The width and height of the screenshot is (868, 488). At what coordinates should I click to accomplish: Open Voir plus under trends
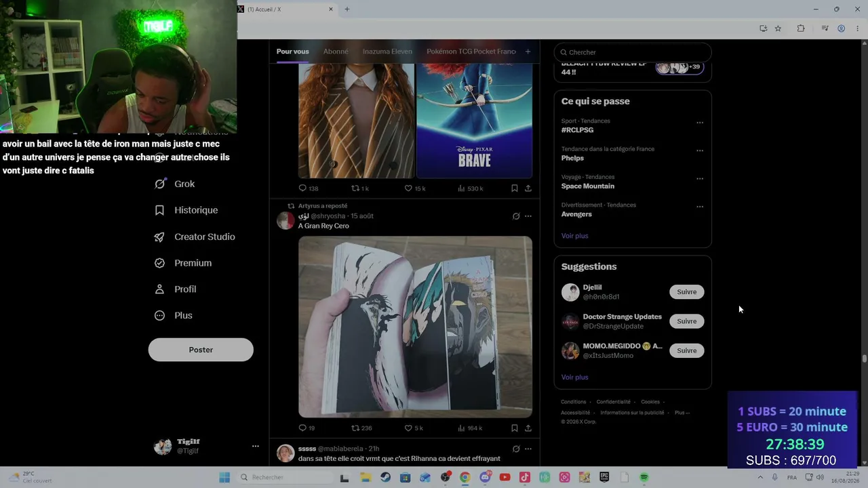point(574,236)
